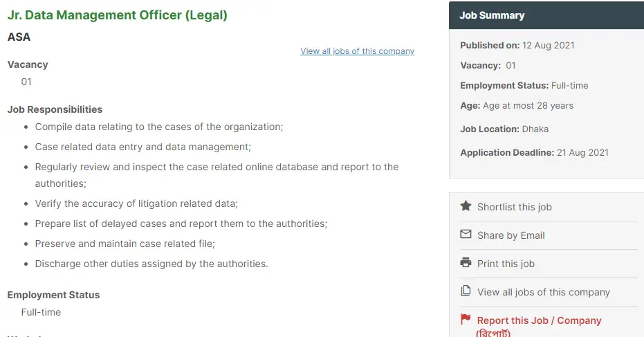This screenshot has width=644, height=337.
Task: Select Shortlist this job text
Action: [514, 207]
